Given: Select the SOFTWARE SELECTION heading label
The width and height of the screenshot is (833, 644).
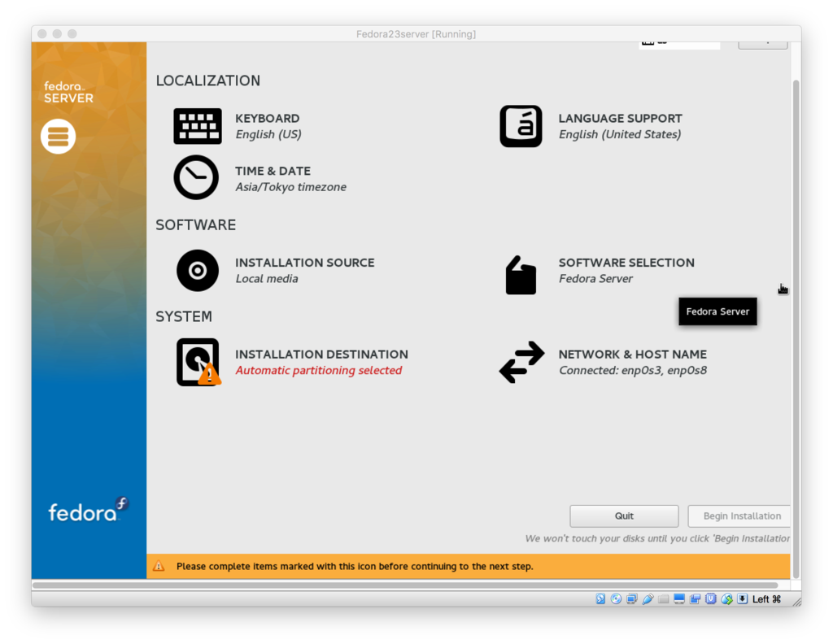Looking at the screenshot, I should click(x=626, y=263).
